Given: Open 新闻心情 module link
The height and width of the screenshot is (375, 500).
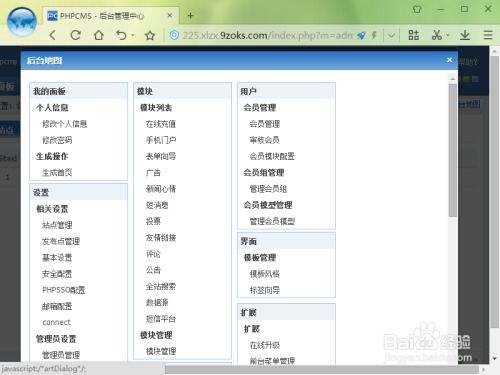Looking at the screenshot, I should tap(161, 189).
